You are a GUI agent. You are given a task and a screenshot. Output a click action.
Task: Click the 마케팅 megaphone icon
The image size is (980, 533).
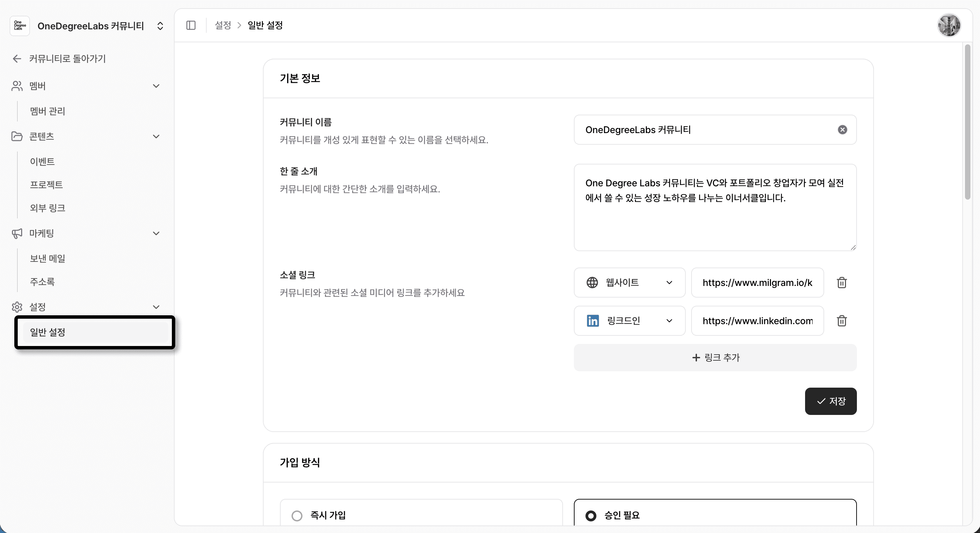pos(17,233)
